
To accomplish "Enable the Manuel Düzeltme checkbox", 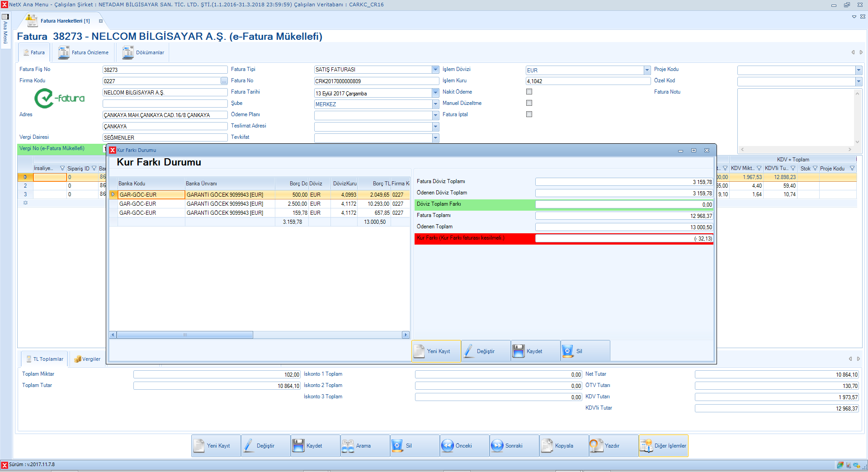I will (529, 103).
